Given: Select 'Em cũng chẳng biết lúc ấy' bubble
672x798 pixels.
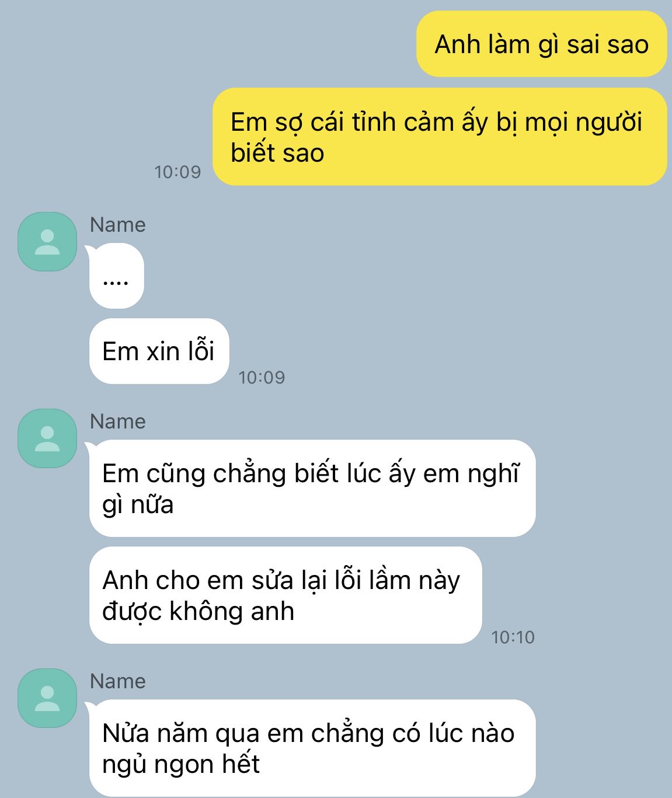Looking at the screenshot, I should pyautogui.click(x=312, y=489).
